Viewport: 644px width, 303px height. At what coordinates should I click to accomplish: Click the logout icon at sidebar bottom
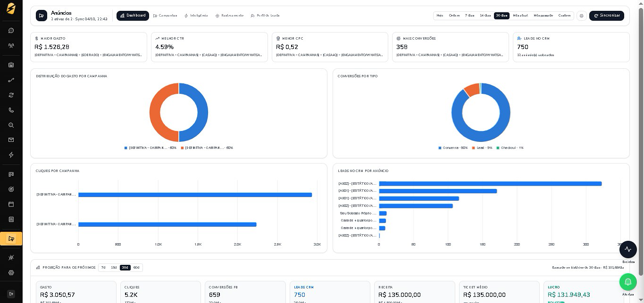click(x=11, y=294)
